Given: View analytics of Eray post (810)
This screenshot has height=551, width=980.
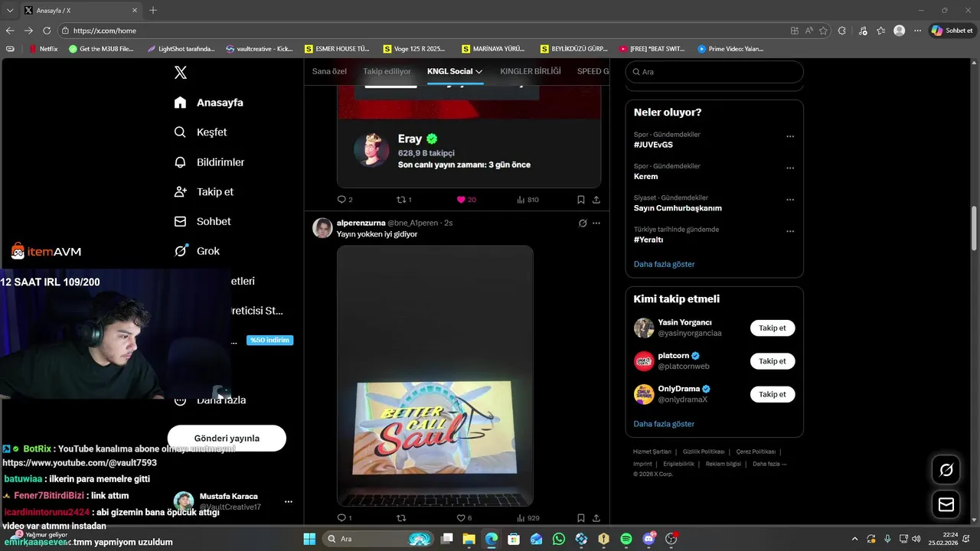Looking at the screenshot, I should (x=528, y=200).
